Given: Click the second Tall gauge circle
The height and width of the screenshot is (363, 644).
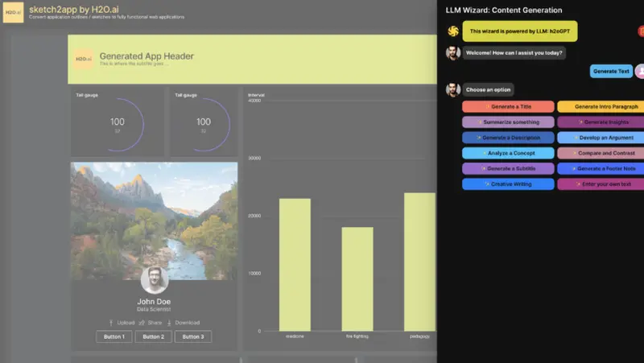Looking at the screenshot, I should pyautogui.click(x=204, y=125).
